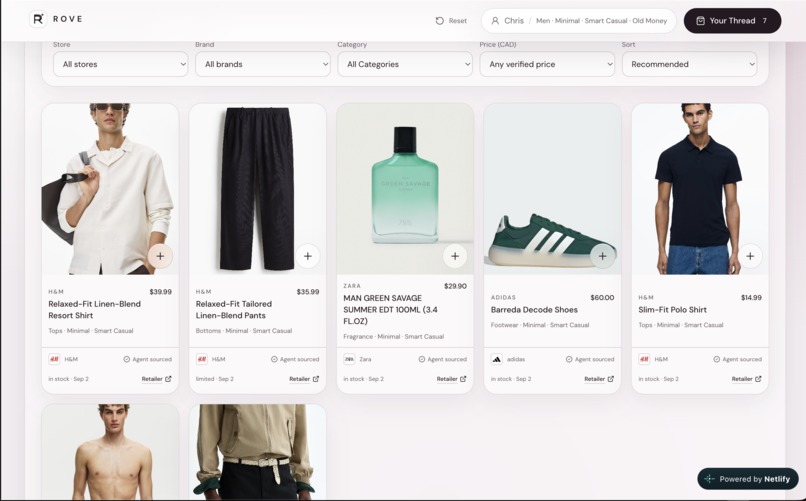Click Agent sourced badge on Linen-Blend Pants card
Viewport: 806px width, 501px height.
point(295,359)
